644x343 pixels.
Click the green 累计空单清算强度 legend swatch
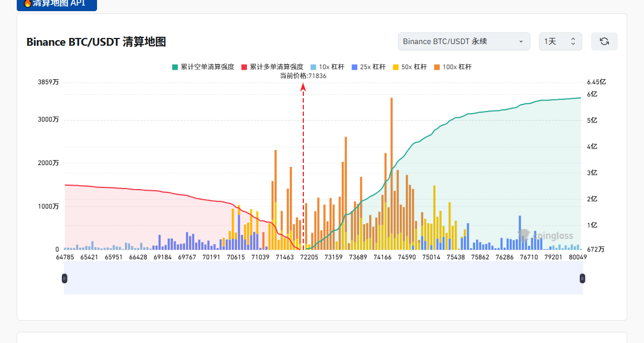[x=176, y=67]
